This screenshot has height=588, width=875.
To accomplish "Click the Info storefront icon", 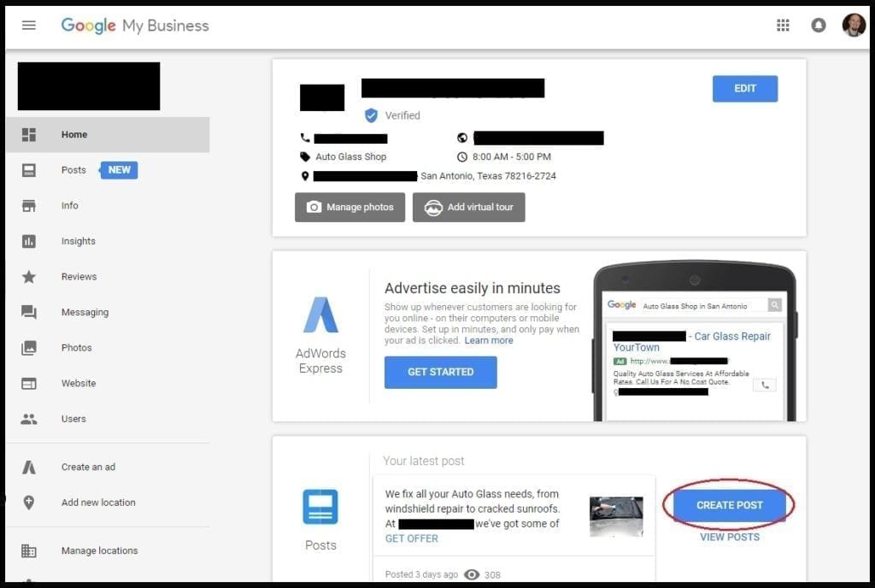I will pyautogui.click(x=28, y=206).
